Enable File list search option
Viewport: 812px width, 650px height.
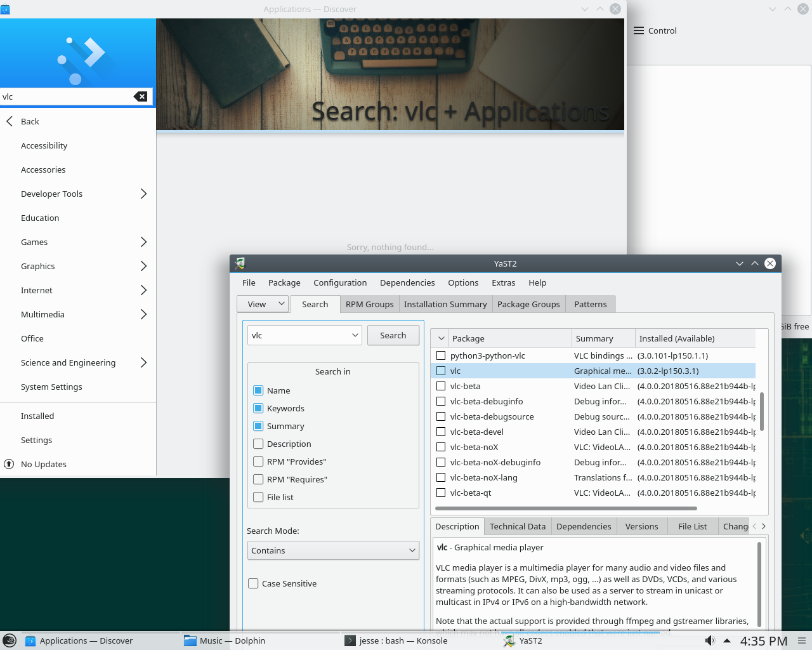258,497
